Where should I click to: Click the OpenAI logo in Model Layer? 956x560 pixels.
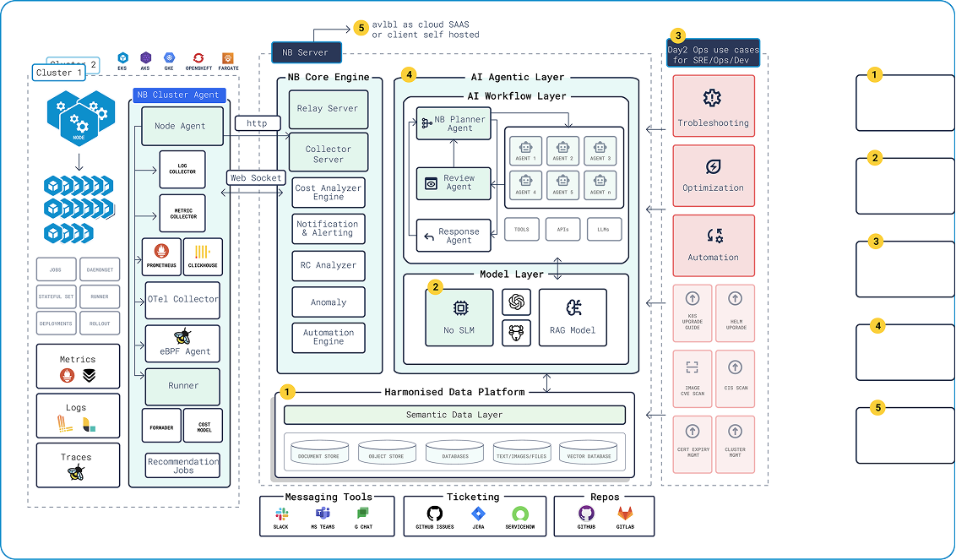click(x=516, y=302)
